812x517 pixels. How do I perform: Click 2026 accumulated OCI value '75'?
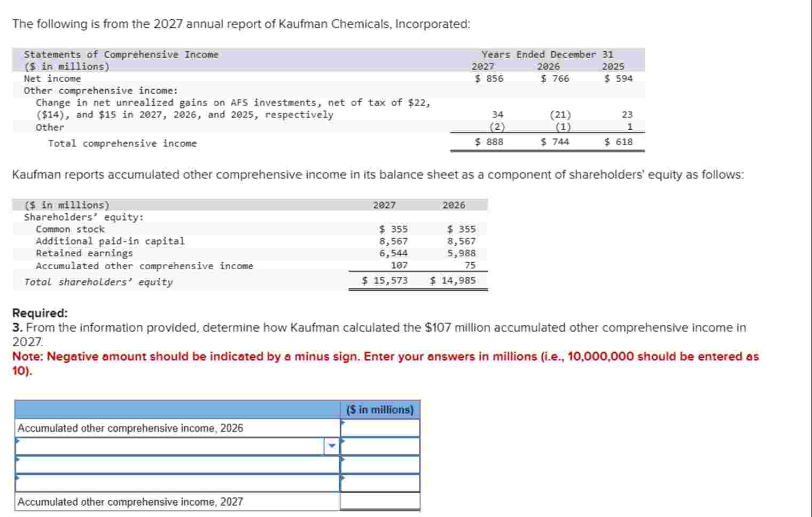coord(470,265)
